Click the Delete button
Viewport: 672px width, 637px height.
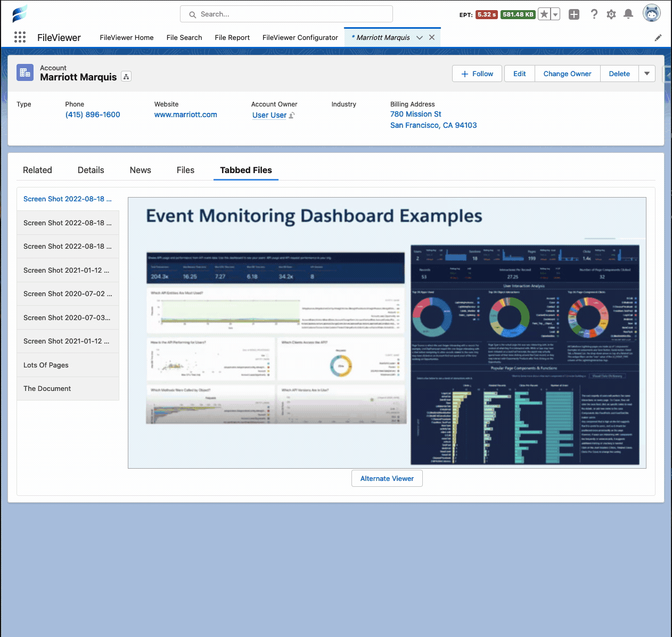point(619,73)
